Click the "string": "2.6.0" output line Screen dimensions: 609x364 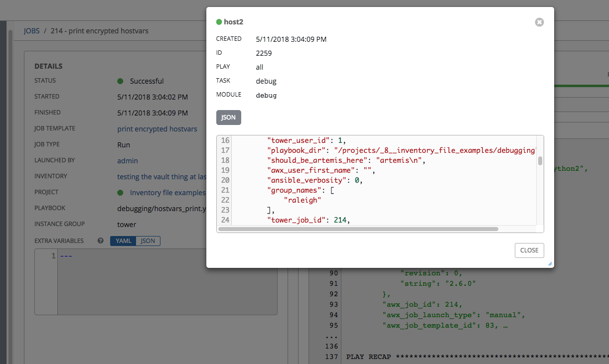tap(439, 284)
